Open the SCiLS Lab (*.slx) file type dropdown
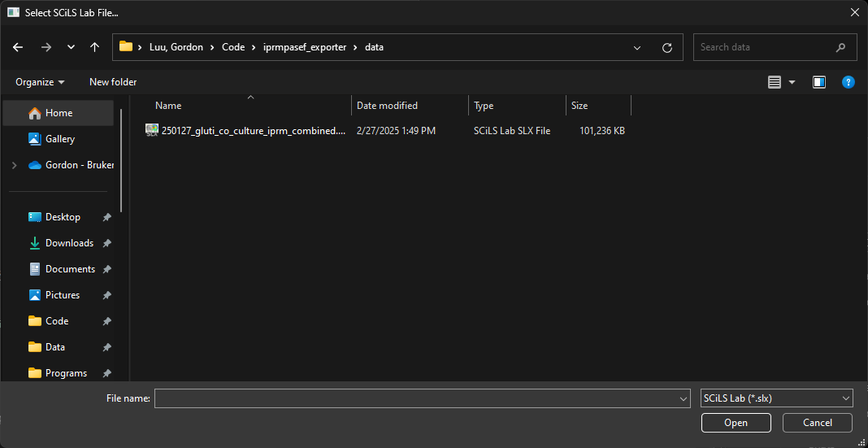The width and height of the screenshot is (868, 448). click(777, 398)
